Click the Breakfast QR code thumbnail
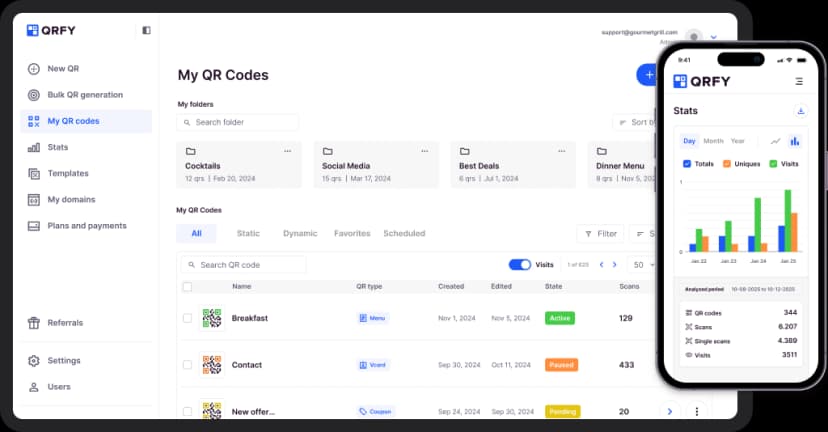Screen dimensions: 828x432 (212, 318)
